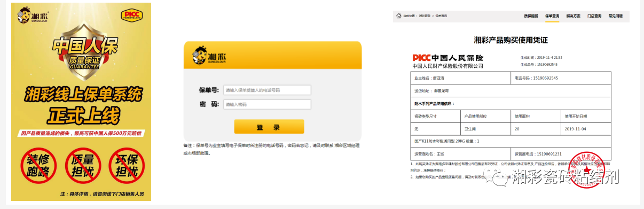This screenshot has height=209, width=644.
Task: Open the 常见问题 tab
Action: (615, 16)
